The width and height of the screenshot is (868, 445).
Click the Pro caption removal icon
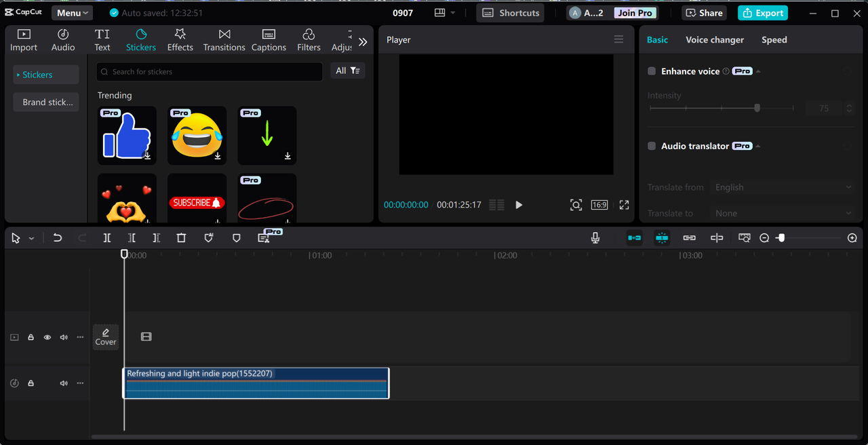pos(264,237)
